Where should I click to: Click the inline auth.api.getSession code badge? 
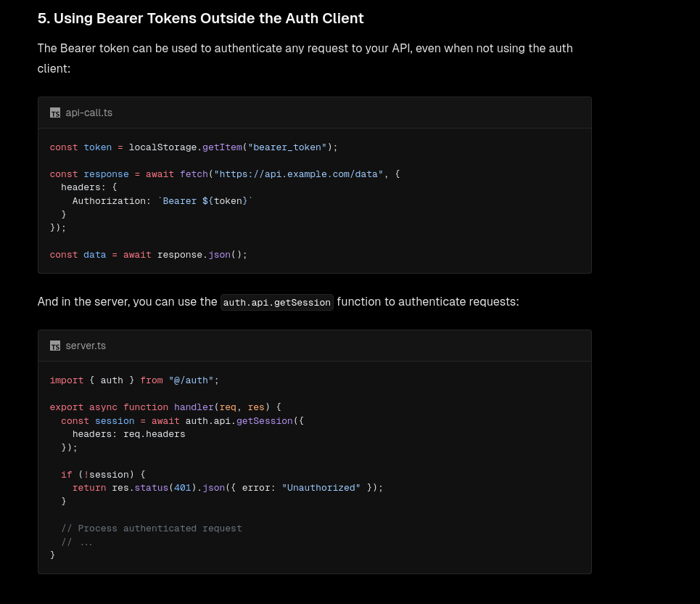[276, 302]
